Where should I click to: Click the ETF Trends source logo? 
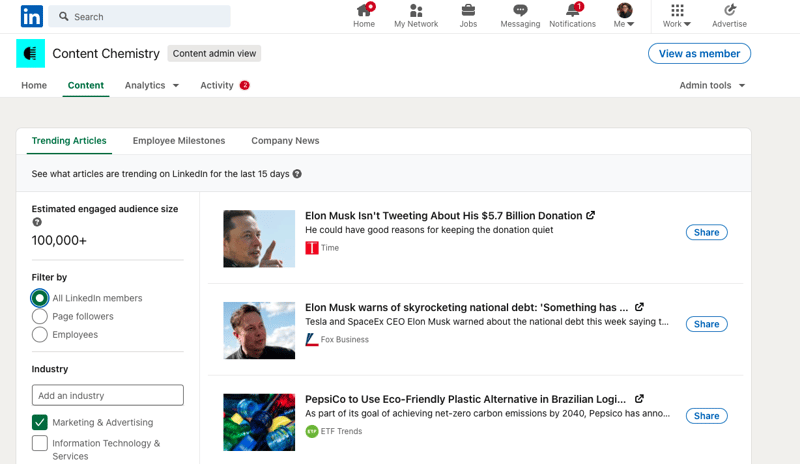coord(312,431)
